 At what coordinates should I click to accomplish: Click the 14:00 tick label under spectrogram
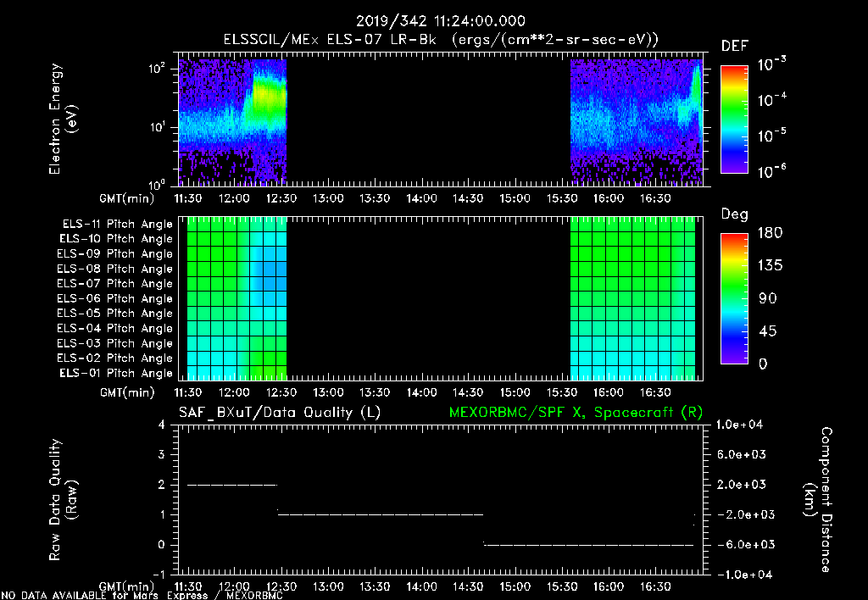(421, 198)
